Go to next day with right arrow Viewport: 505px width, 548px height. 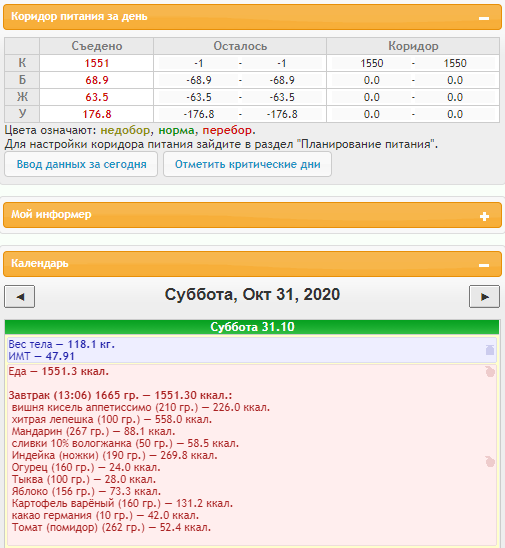tap(484, 297)
